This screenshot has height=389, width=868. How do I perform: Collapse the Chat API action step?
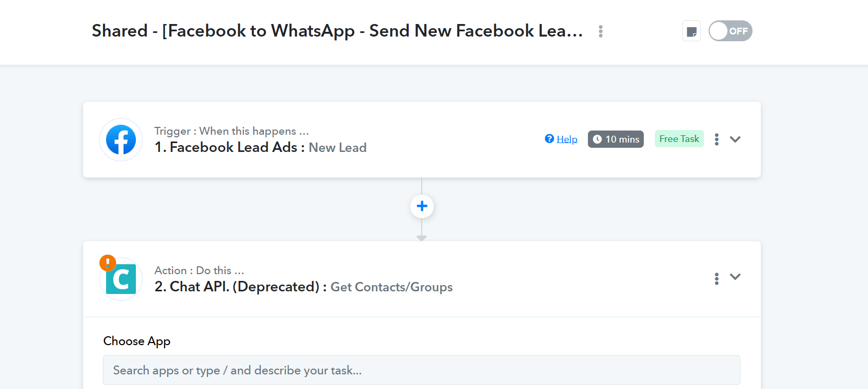pyautogui.click(x=735, y=277)
